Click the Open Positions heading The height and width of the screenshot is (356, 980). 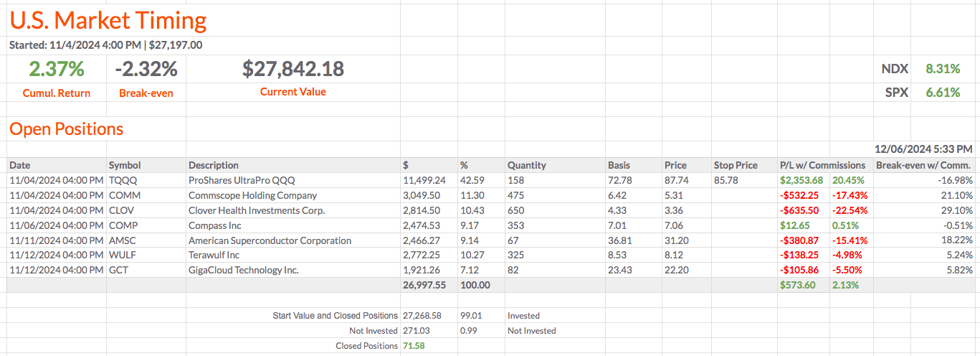(66, 129)
